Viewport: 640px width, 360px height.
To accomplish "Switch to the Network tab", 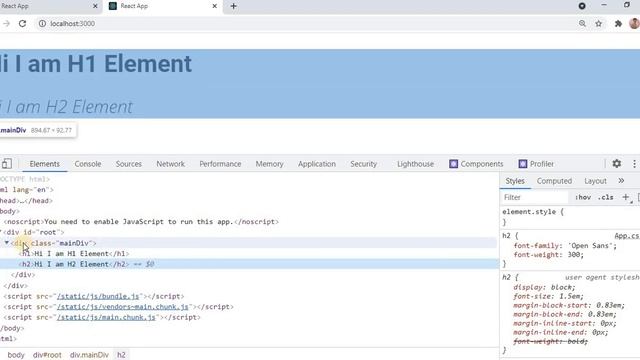I will (171, 164).
